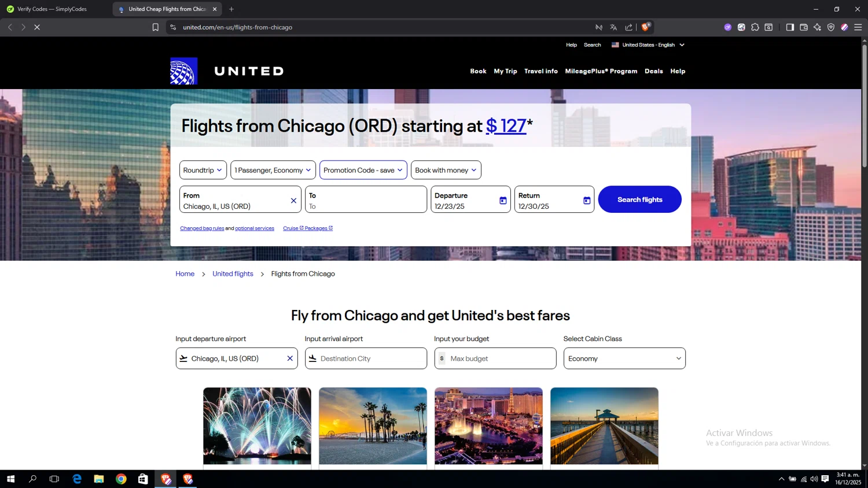Open the optional services link
The width and height of the screenshot is (868, 488).
coord(255,228)
